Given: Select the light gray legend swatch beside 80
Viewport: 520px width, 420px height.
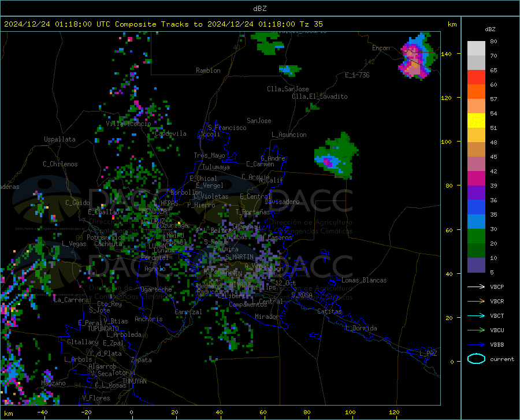Looking at the screenshot, I should pos(476,48).
